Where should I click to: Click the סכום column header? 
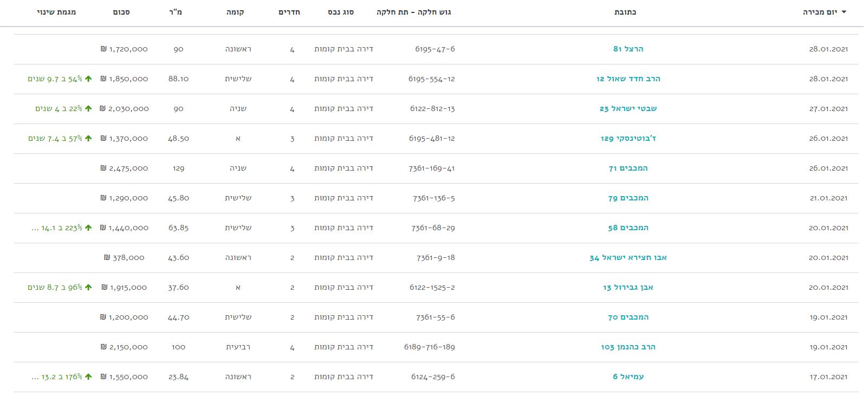[121, 12]
